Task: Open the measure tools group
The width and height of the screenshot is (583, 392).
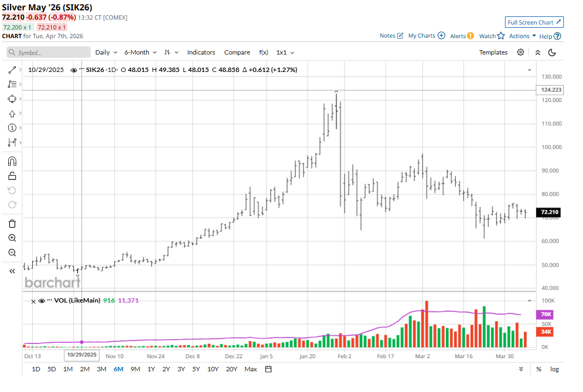Action: 12,142
